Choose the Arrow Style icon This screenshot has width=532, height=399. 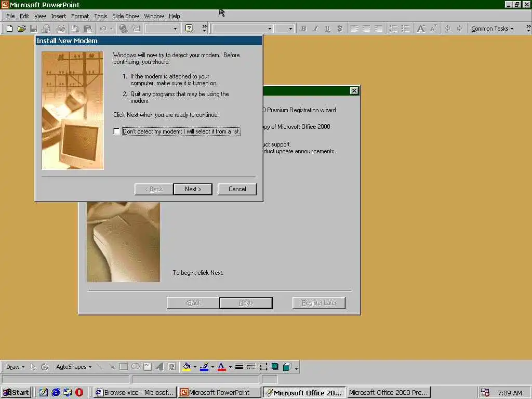coord(263,367)
